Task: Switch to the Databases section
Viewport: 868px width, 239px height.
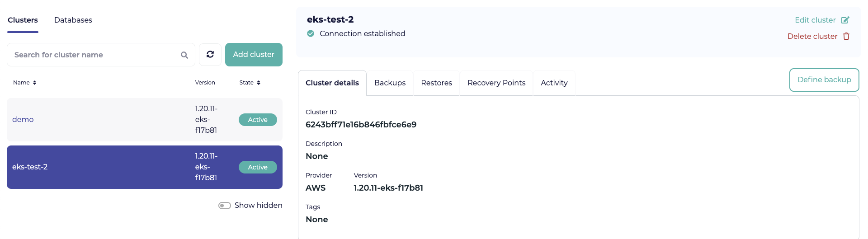Action: (73, 20)
